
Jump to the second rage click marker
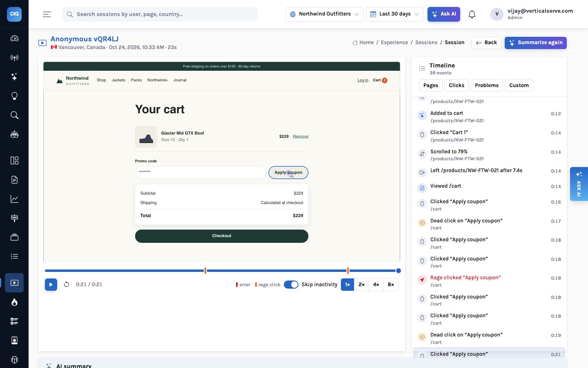pyautogui.click(x=348, y=271)
